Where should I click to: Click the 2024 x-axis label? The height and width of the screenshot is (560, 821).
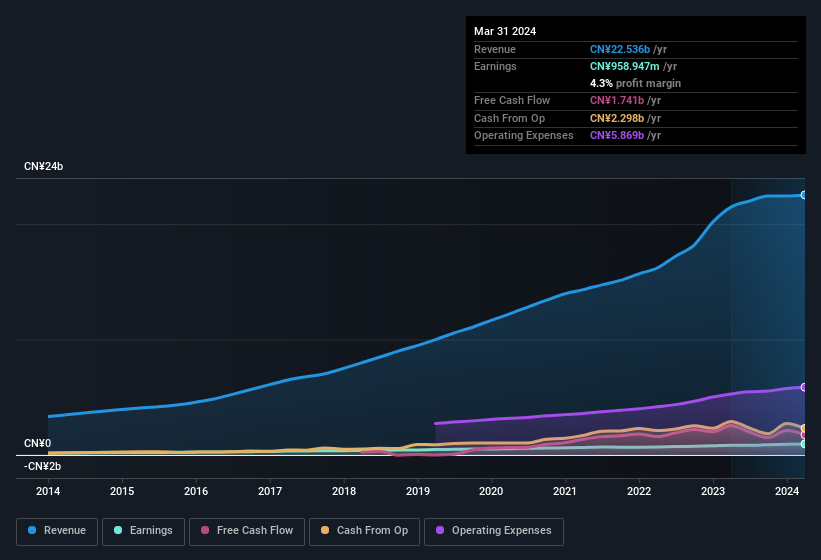(x=787, y=491)
